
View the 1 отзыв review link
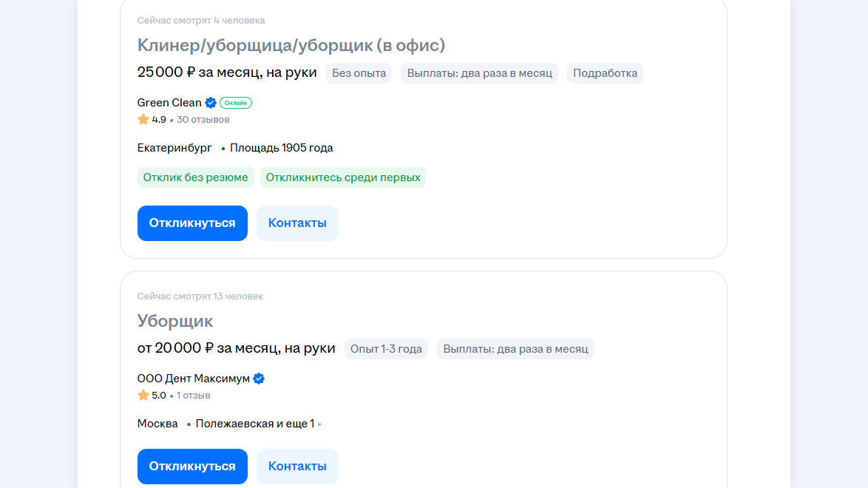click(x=194, y=396)
